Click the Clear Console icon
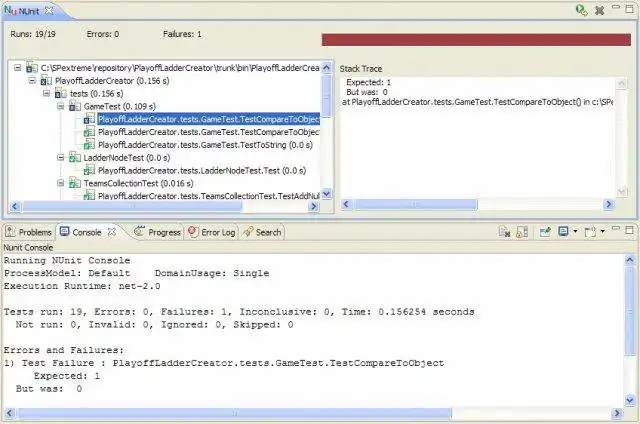 [504, 232]
